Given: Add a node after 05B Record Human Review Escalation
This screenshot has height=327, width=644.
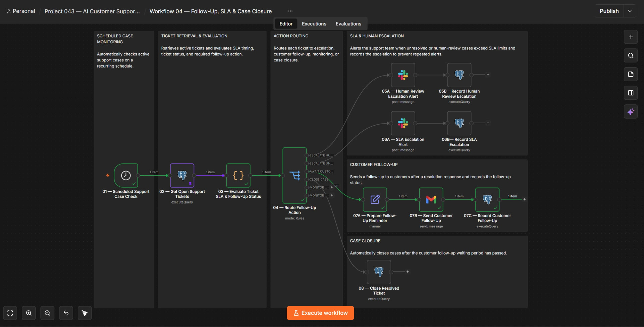Looking at the screenshot, I should [x=488, y=75].
